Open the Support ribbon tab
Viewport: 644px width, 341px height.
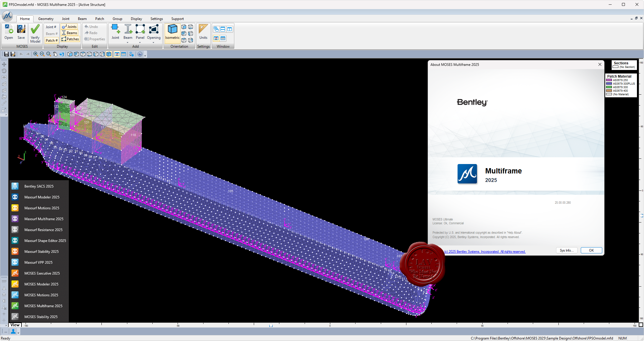178,19
